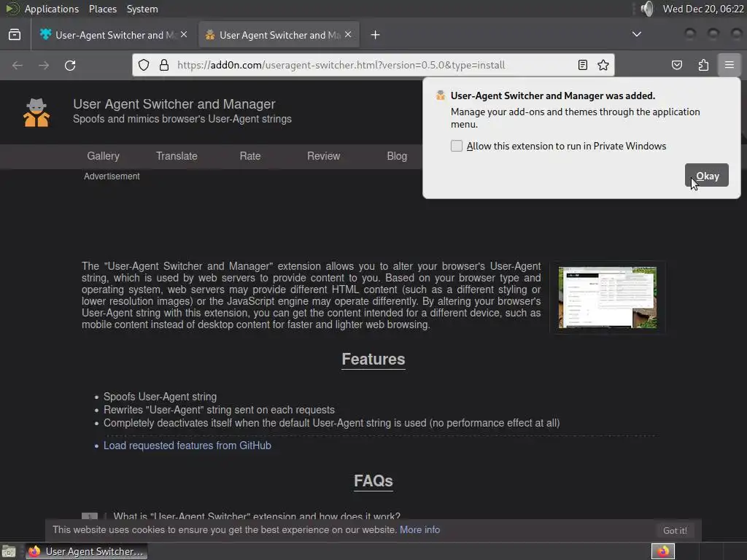The height and width of the screenshot is (560, 747).
Task: Open More info cookie link
Action: point(419,530)
